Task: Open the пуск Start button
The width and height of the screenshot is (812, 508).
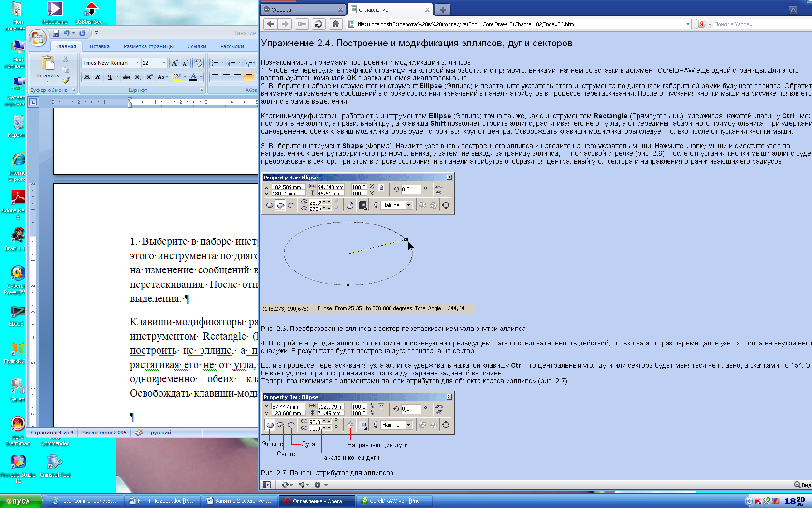Action: [x=21, y=501]
